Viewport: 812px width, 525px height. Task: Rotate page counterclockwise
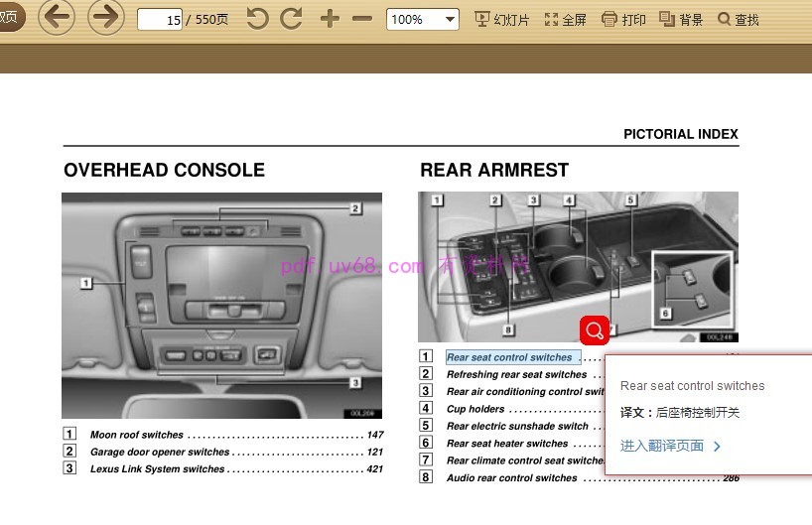pyautogui.click(x=257, y=19)
